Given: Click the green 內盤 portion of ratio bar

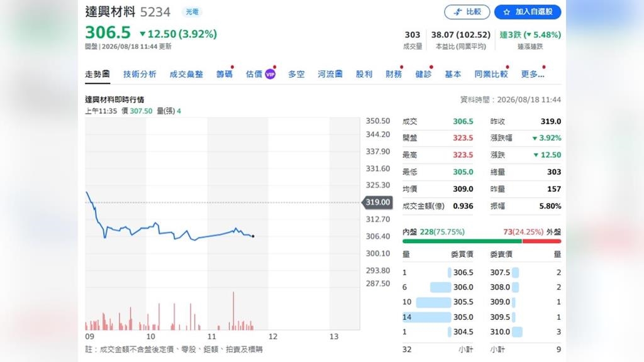Looking at the screenshot, I should [x=462, y=241].
